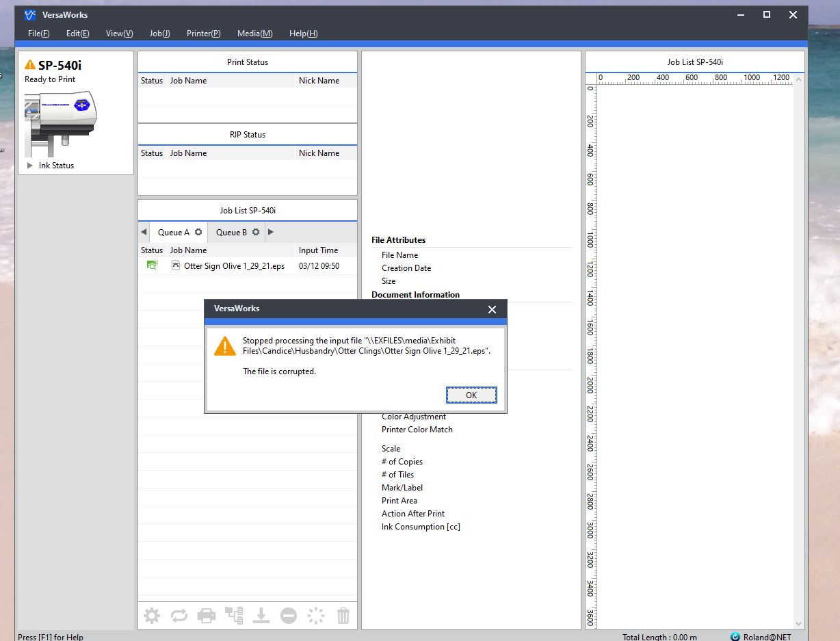The height and width of the screenshot is (641, 840).
Task: Click the RIP/refresh arrows icon in bottom toolbar
Action: (179, 616)
